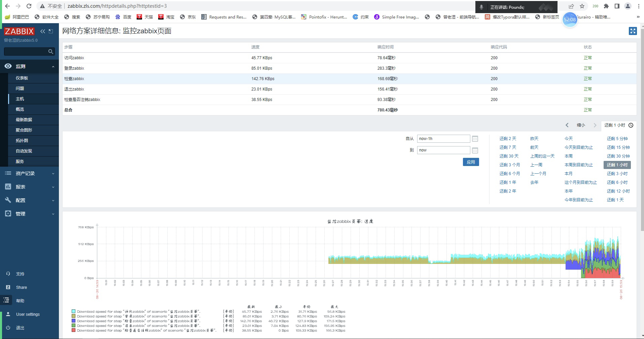Go to next time period arrow
This screenshot has width=644, height=339.
coord(595,125)
